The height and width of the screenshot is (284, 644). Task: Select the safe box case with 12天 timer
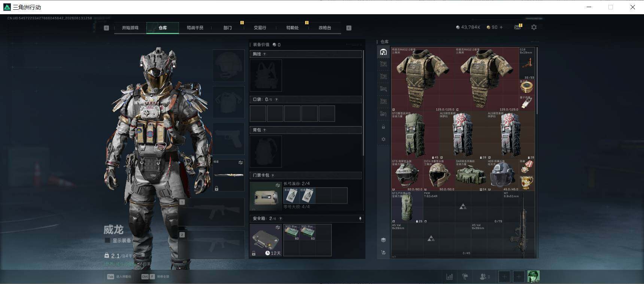(266, 240)
